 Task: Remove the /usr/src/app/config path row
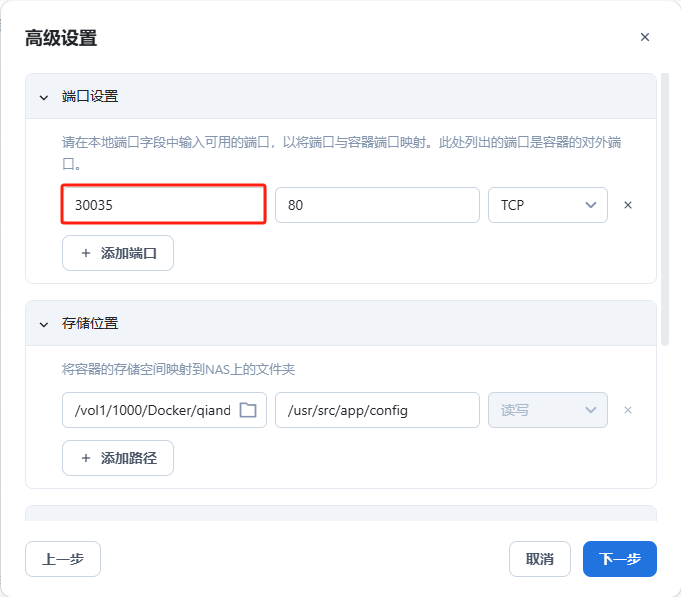click(x=628, y=410)
